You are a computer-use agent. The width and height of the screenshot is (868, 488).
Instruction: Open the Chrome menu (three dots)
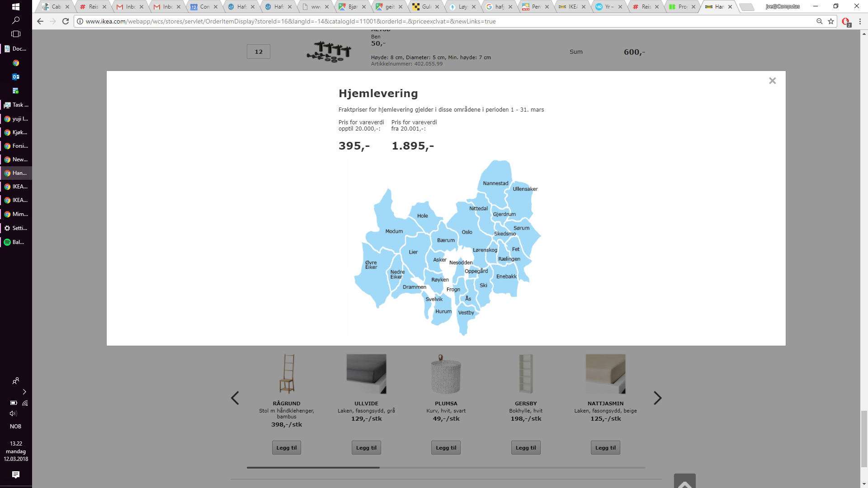click(860, 21)
